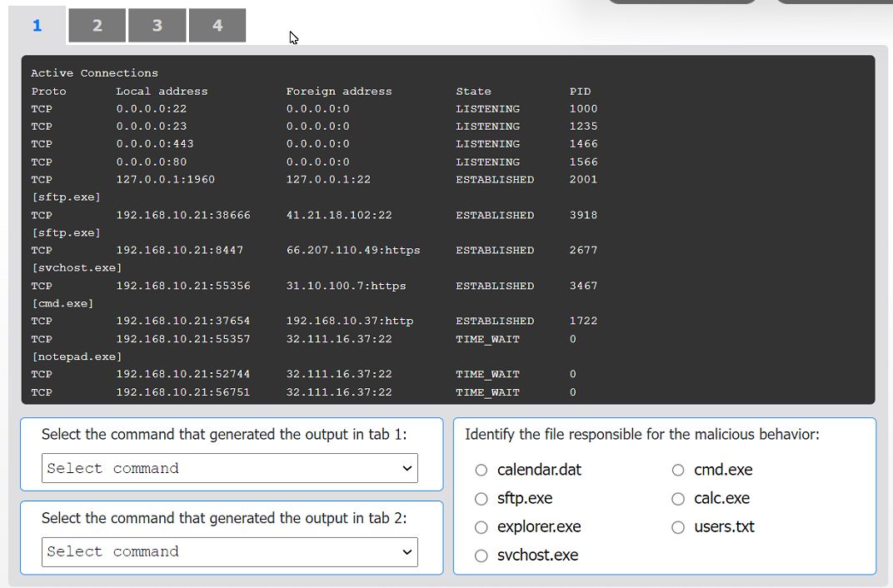Screen dimensions: 893x588
Task: Click PID 3918 in the connections list
Action: [x=583, y=215]
